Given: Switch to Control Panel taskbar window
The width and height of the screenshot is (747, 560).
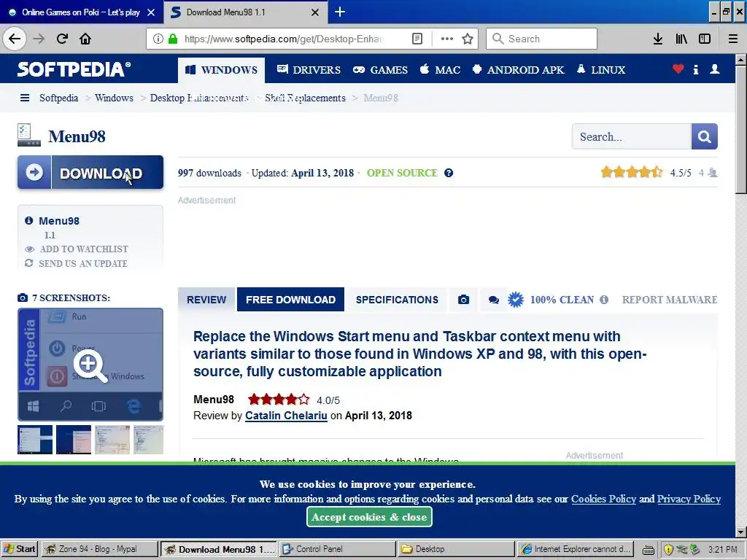Looking at the screenshot, I should 337,549.
